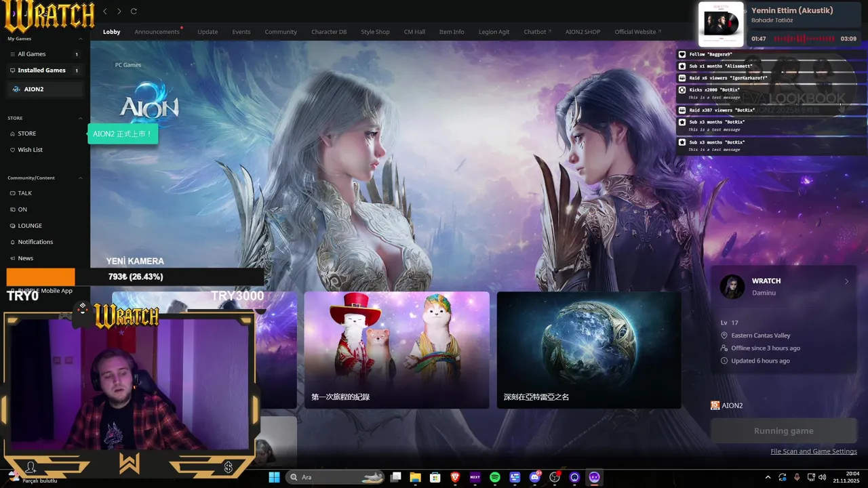Screen dimensions: 868x488
Task: Open Task View on the taskbar
Action: (x=396, y=477)
